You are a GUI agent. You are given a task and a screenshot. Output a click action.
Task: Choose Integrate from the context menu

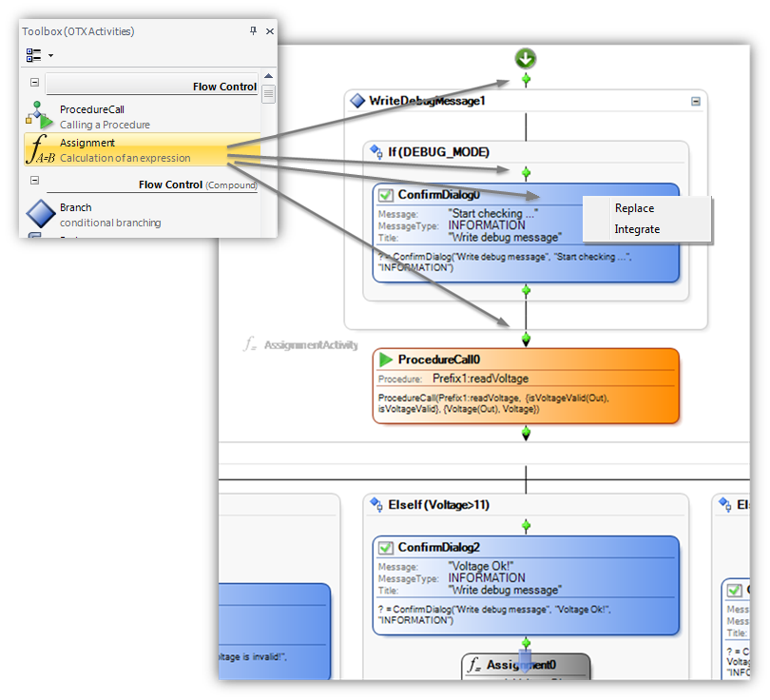click(x=637, y=229)
